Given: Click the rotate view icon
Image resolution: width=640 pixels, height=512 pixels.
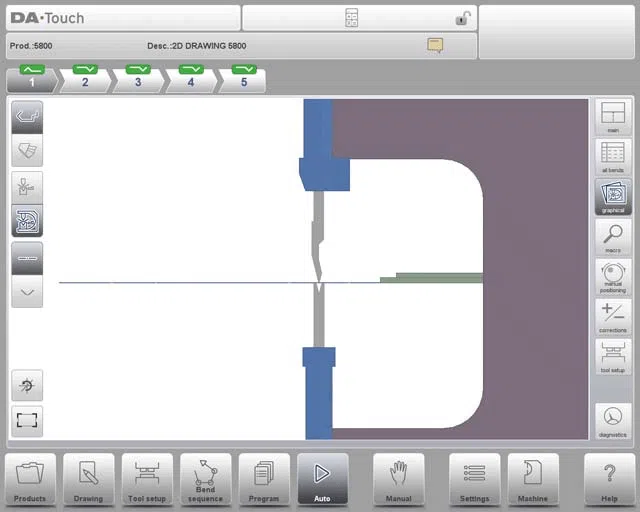Looking at the screenshot, I should click(27, 385).
